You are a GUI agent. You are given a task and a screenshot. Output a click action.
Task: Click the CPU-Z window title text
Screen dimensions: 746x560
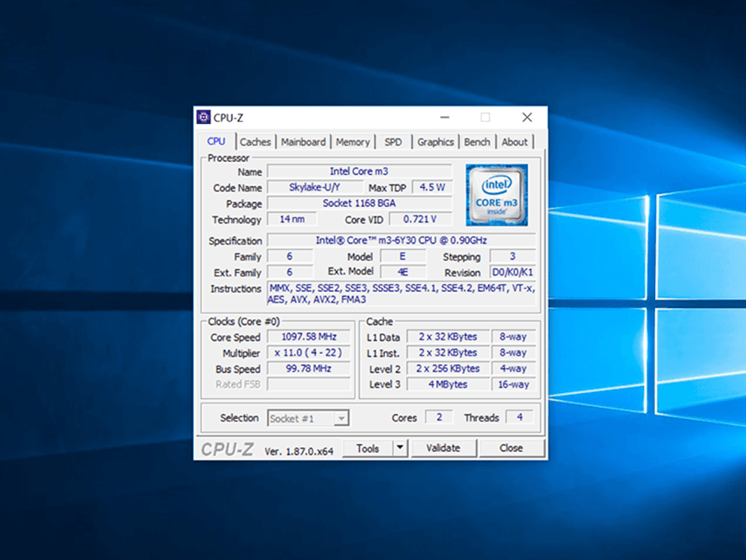tap(228, 118)
